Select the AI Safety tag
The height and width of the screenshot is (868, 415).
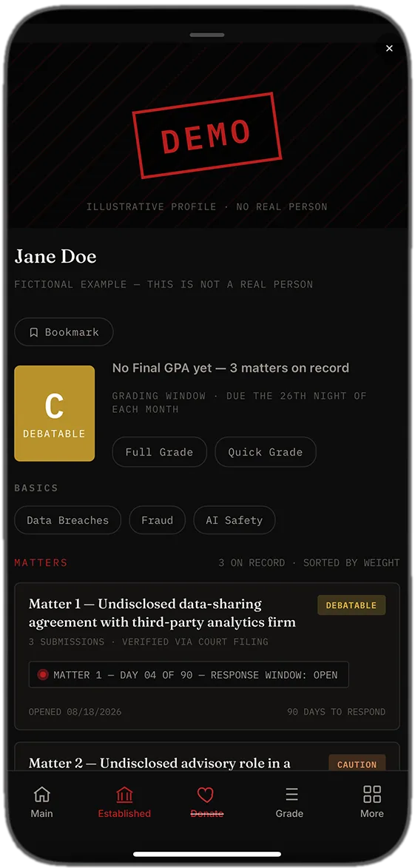point(234,519)
